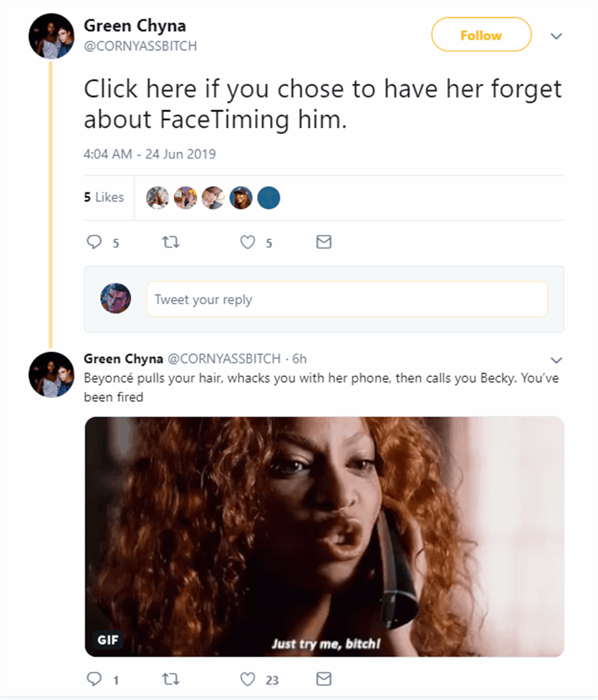The image size is (598, 700).
Task: Open the 5 Likes list
Action: pyautogui.click(x=104, y=197)
